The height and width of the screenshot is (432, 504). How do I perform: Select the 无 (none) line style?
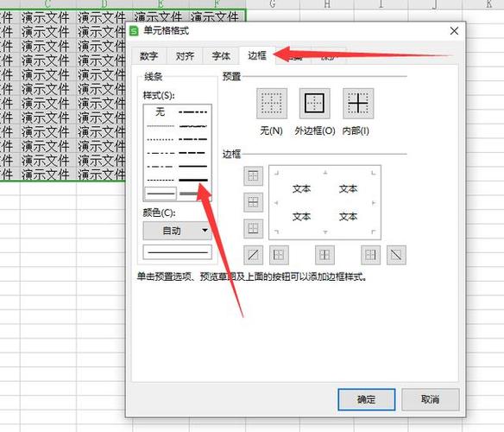tap(160, 111)
